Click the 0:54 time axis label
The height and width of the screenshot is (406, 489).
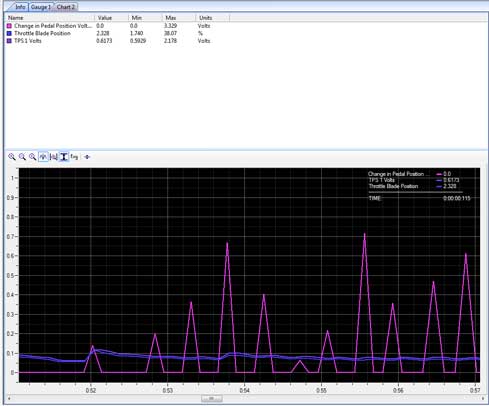pyautogui.click(x=244, y=390)
